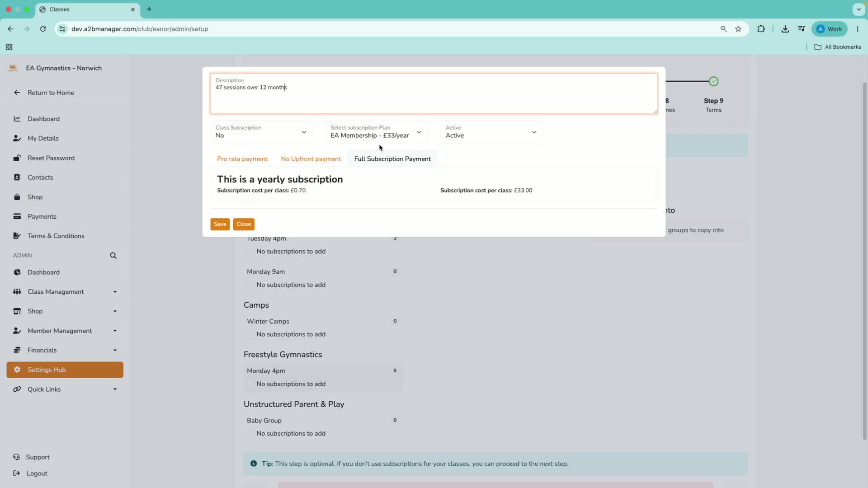
Task: Tick the checkbox under Monday 9am
Action: [x=250, y=285]
